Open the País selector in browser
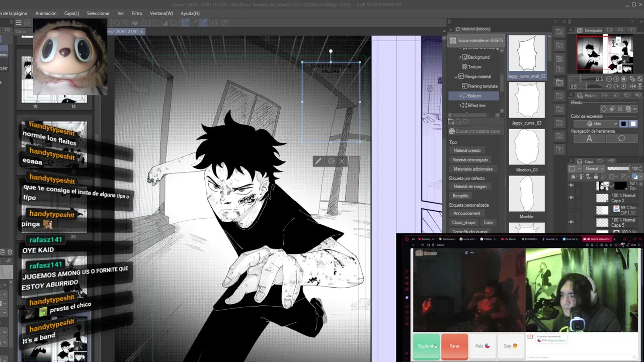 [x=482, y=346]
